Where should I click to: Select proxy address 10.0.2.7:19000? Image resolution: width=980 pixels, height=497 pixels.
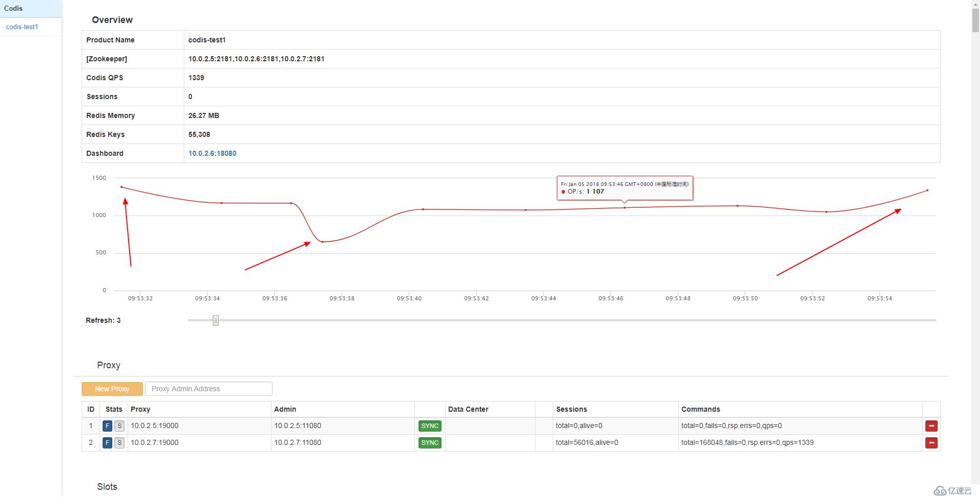click(x=155, y=442)
